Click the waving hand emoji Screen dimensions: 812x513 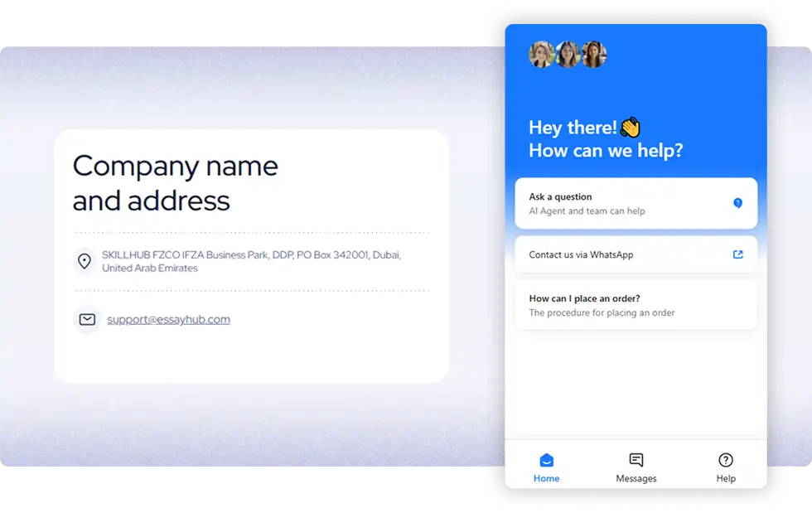631,128
